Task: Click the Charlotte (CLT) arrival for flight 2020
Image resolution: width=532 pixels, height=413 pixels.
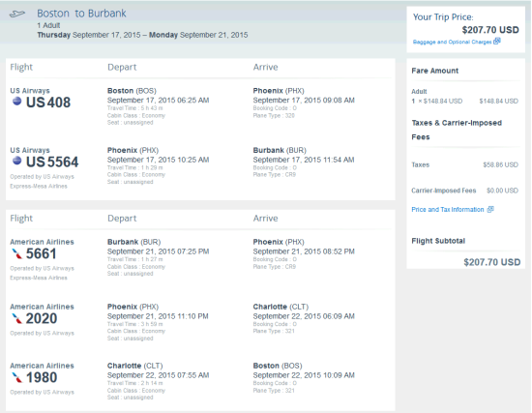Action: 281,307
